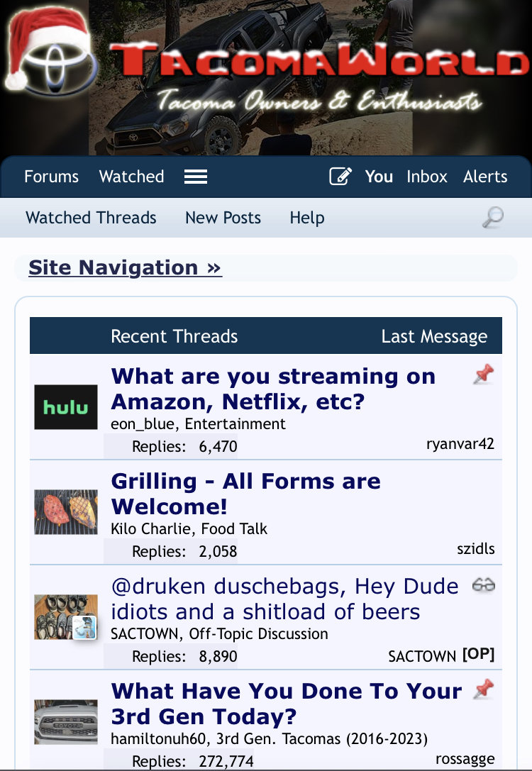Viewport: 532px width, 771px height.
Task: Click 'Replies: 2,058' count
Action: click(184, 551)
